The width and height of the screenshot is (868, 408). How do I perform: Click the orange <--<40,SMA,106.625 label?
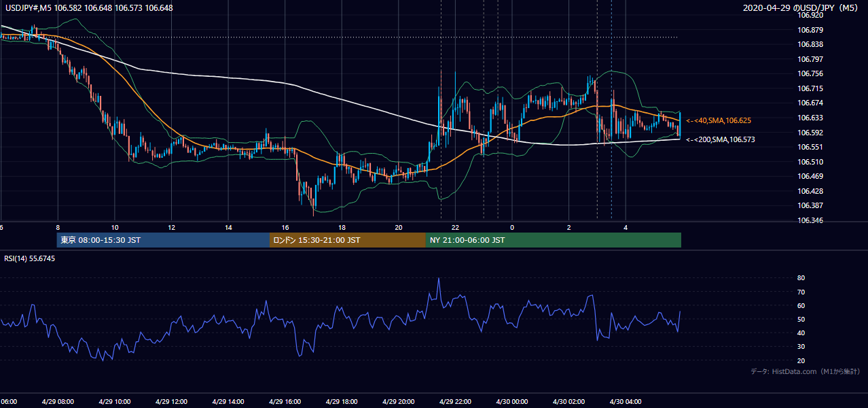coord(718,120)
